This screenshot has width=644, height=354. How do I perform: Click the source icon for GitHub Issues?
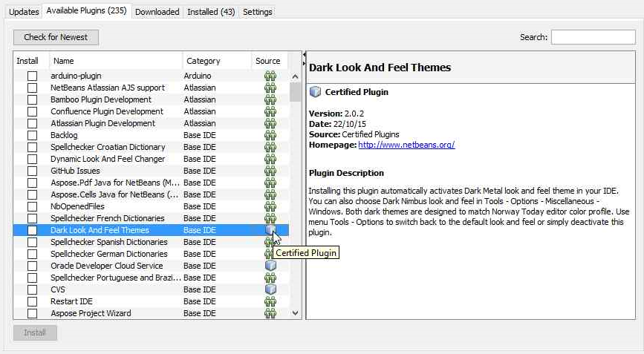tap(270, 171)
